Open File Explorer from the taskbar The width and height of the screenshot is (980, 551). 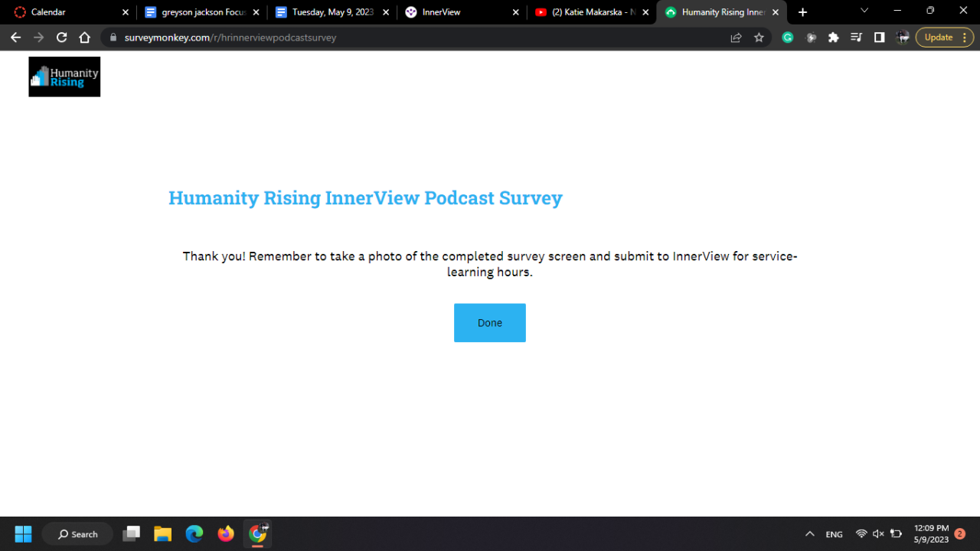point(162,533)
